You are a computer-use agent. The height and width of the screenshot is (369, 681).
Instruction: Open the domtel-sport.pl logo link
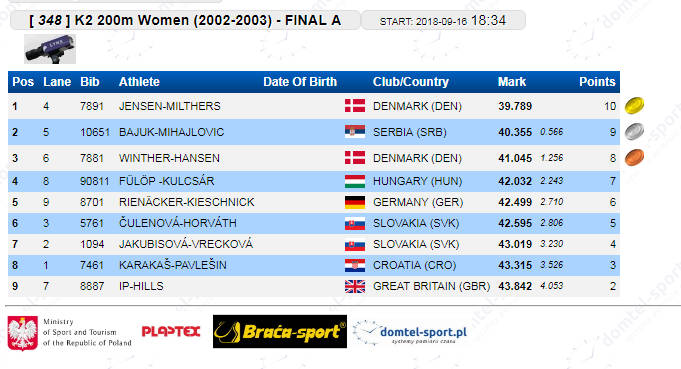(x=410, y=333)
